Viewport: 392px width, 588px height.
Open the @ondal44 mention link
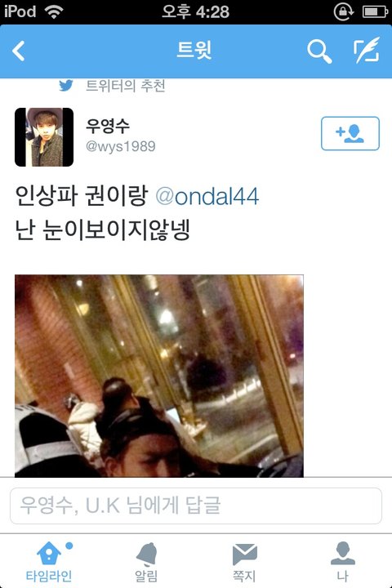(x=207, y=197)
